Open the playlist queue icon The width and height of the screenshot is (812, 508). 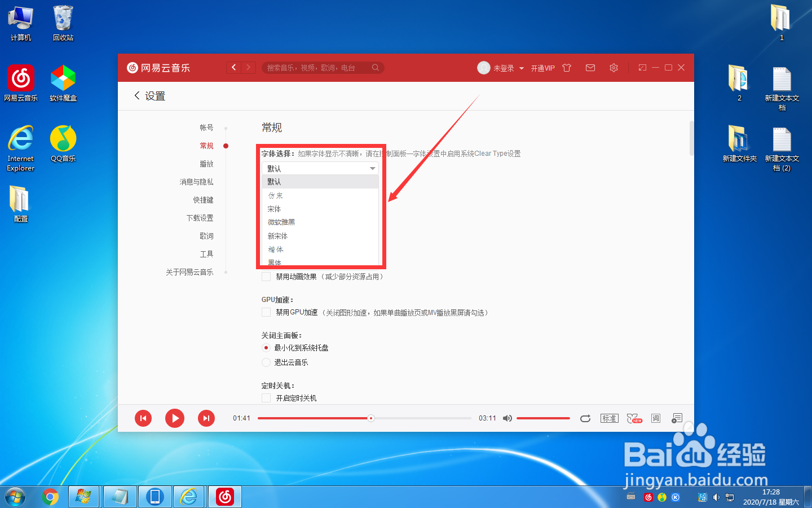click(677, 418)
